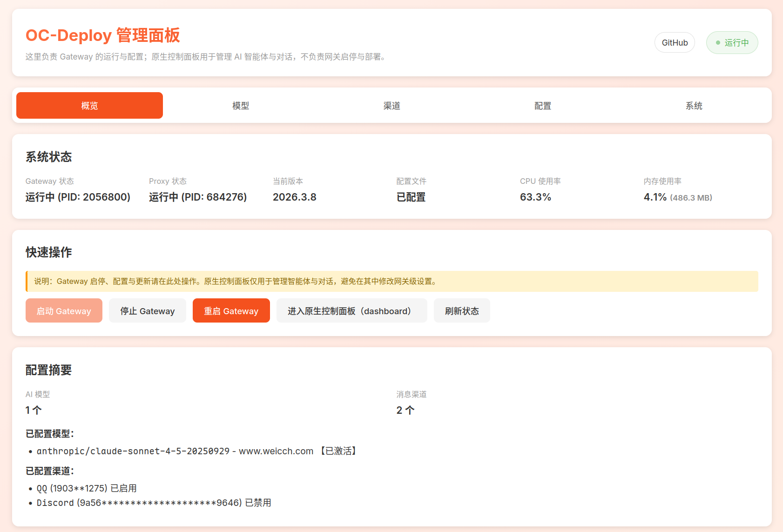Viewport: 783px width, 532px height.
Task: Switch to the 概览 tab
Action: (x=89, y=106)
